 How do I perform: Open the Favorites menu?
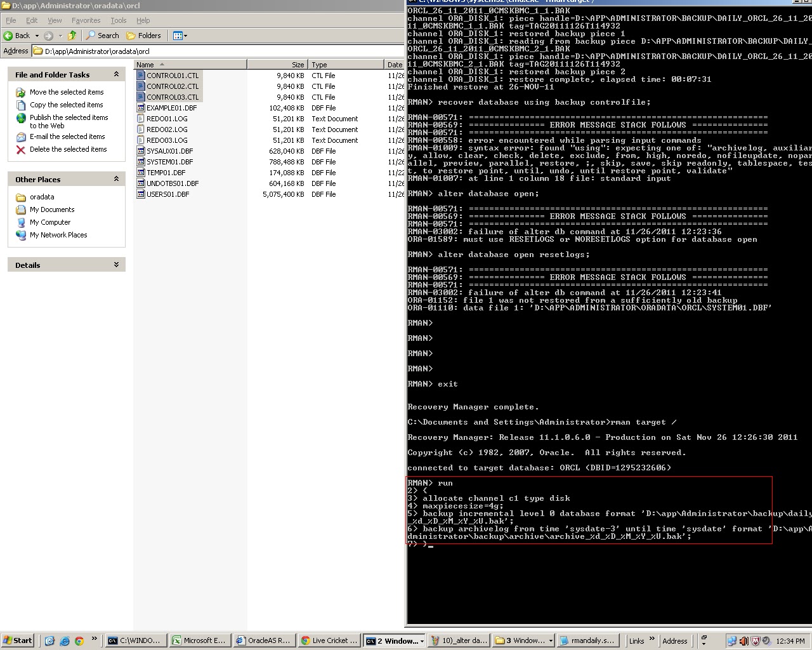pyautogui.click(x=86, y=20)
